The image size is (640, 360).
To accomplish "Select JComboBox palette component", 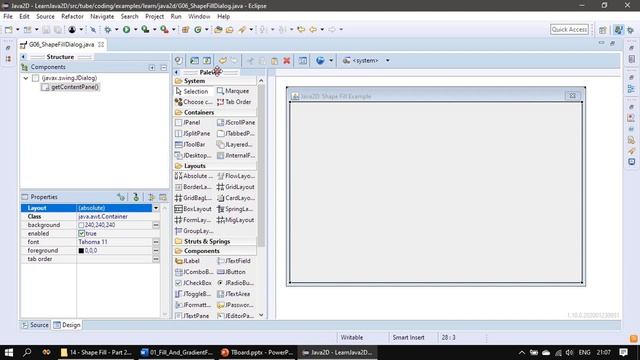I will point(194,272).
